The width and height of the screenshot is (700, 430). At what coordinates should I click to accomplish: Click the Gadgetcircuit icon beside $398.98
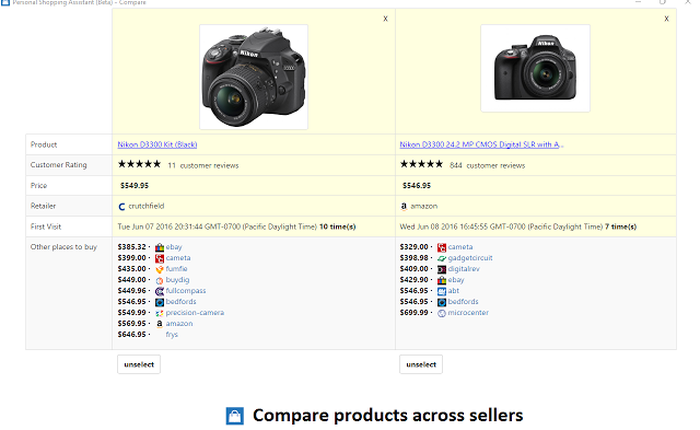[441, 257]
